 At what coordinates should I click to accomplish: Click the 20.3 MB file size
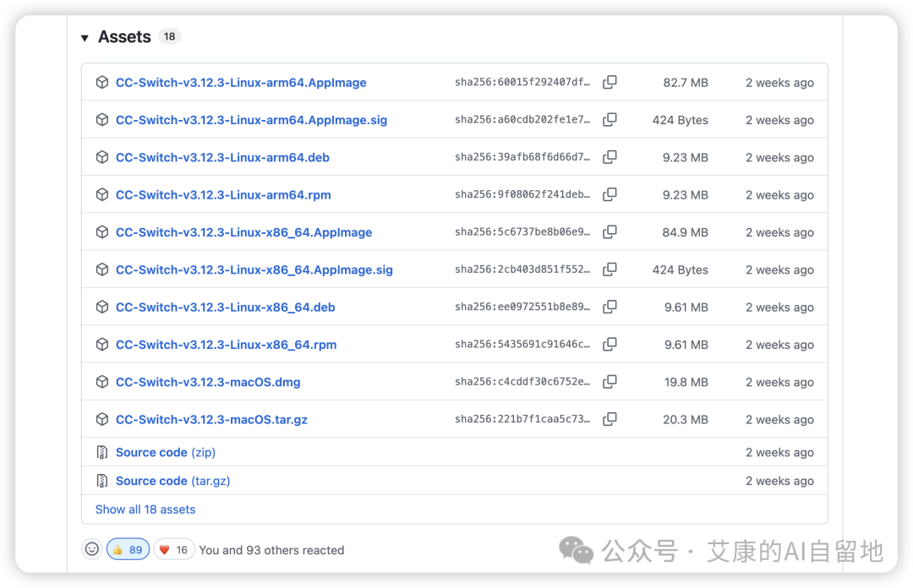click(686, 420)
